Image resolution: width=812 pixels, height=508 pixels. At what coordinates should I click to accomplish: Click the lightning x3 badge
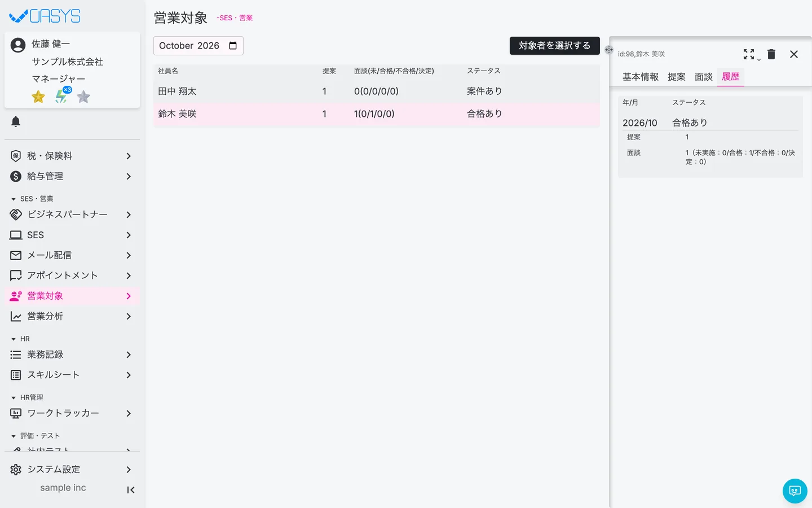pos(62,96)
